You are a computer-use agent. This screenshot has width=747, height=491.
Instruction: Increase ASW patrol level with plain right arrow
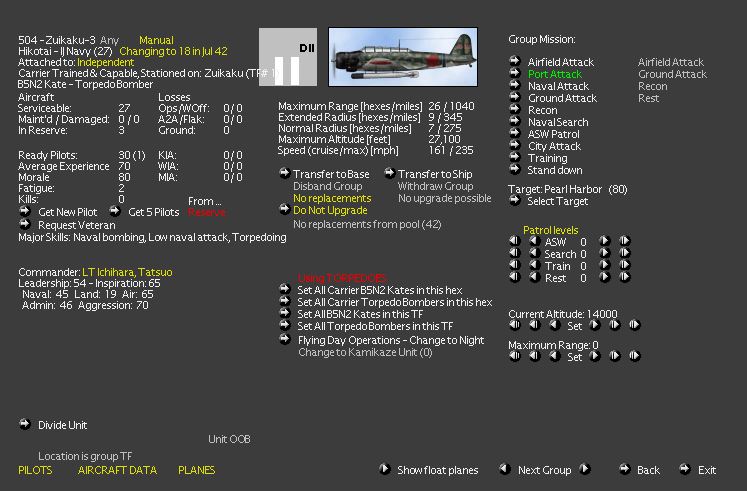605,241
